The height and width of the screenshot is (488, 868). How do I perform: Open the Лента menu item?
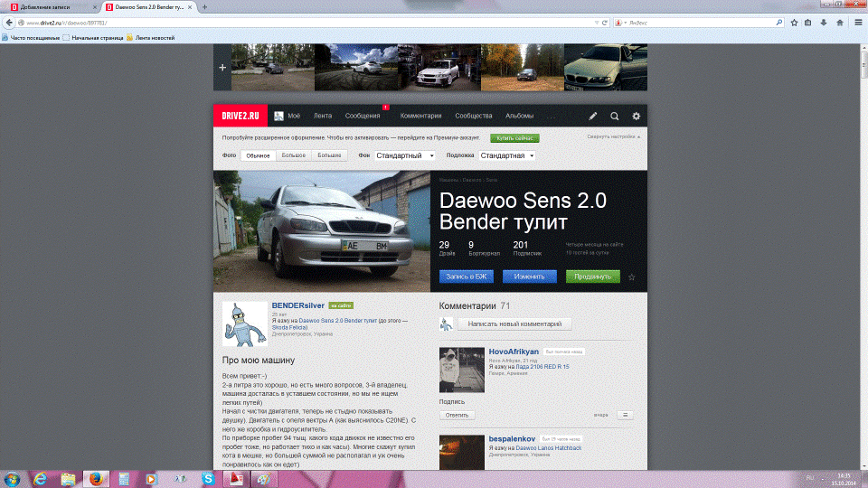point(323,117)
